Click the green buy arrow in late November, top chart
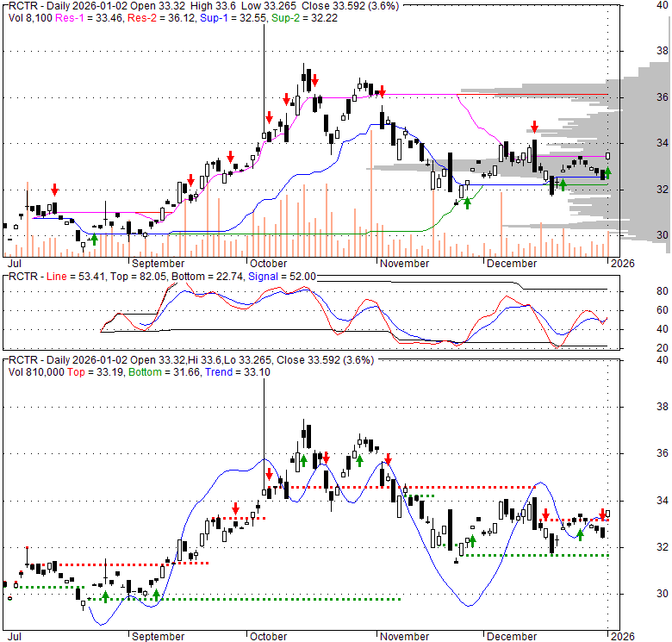The image size is (672, 642). tap(467, 203)
